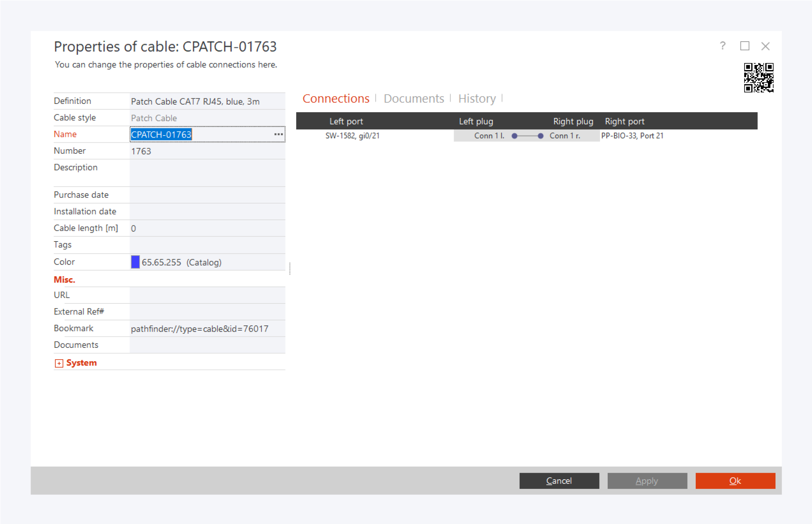Select the SW-1582, gi0/21 left port cell
Viewport: 812px width, 524px height.
pos(353,136)
